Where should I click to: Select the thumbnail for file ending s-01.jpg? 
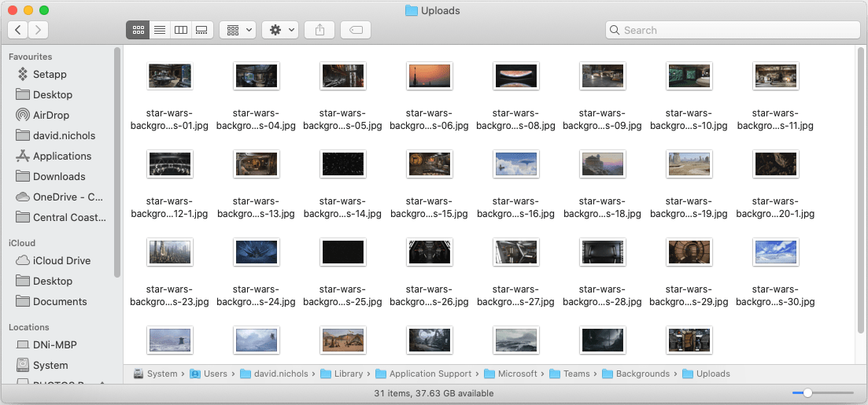[x=170, y=75]
